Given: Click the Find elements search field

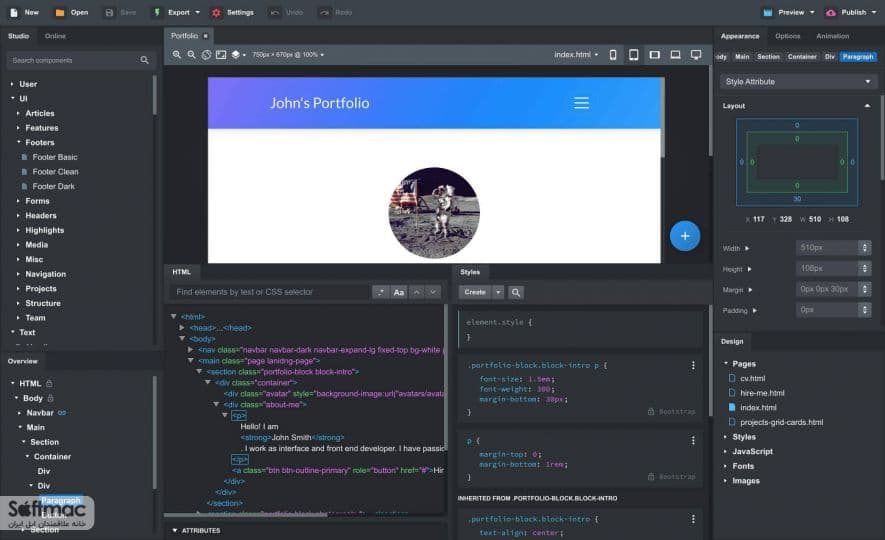Looking at the screenshot, I should tap(270, 292).
